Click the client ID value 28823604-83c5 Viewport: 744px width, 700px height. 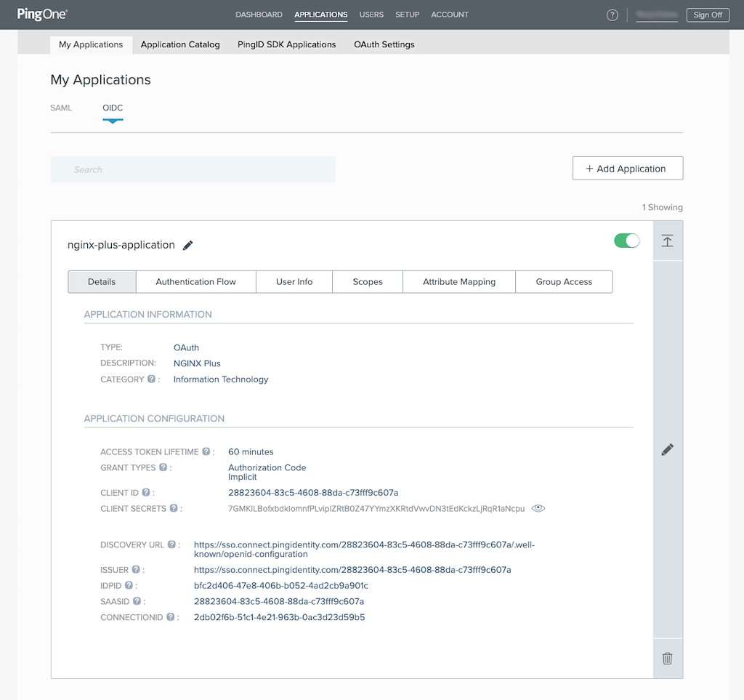(313, 493)
